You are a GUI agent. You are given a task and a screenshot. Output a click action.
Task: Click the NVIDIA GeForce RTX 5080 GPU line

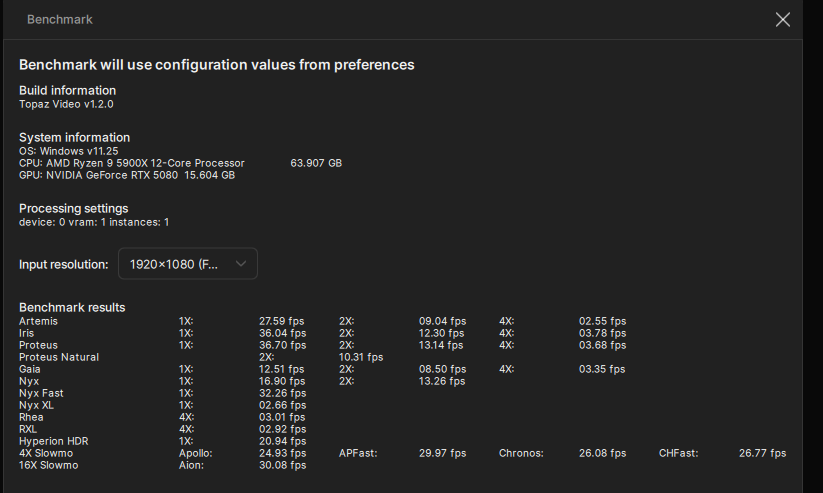pyautogui.click(x=127, y=175)
